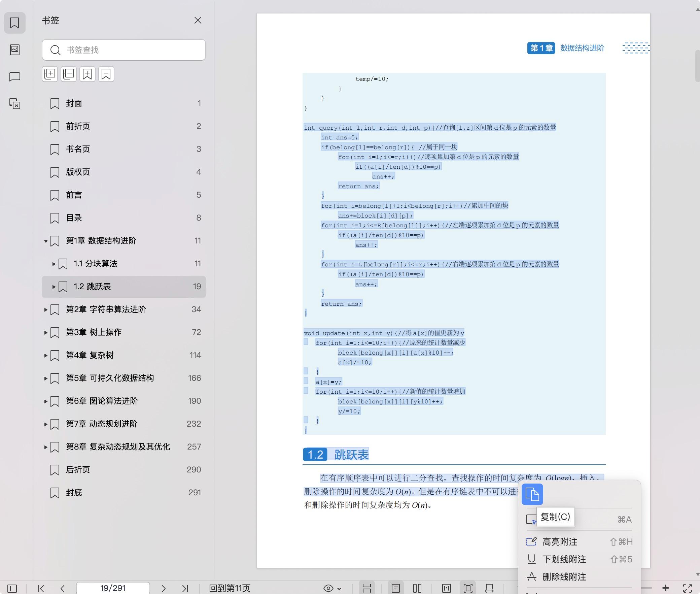
Task: Collapse all bookmarks using the collapse-all icon
Action: 68,74
